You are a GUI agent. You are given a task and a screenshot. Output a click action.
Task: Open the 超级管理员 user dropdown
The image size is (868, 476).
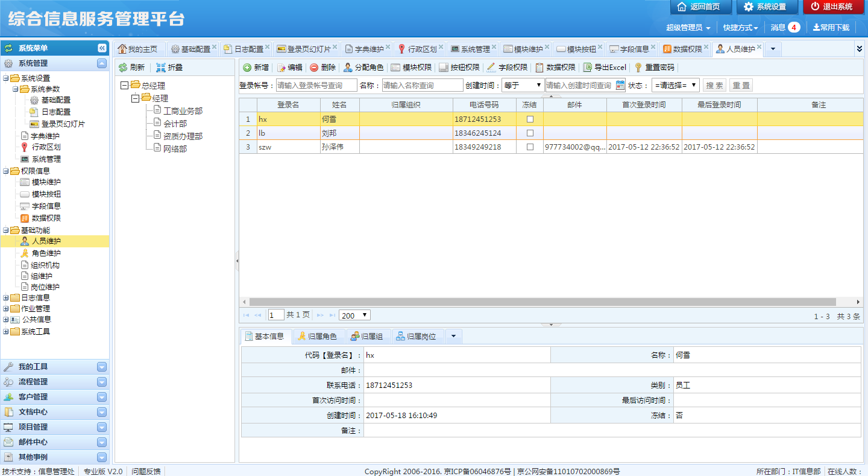[688, 27]
